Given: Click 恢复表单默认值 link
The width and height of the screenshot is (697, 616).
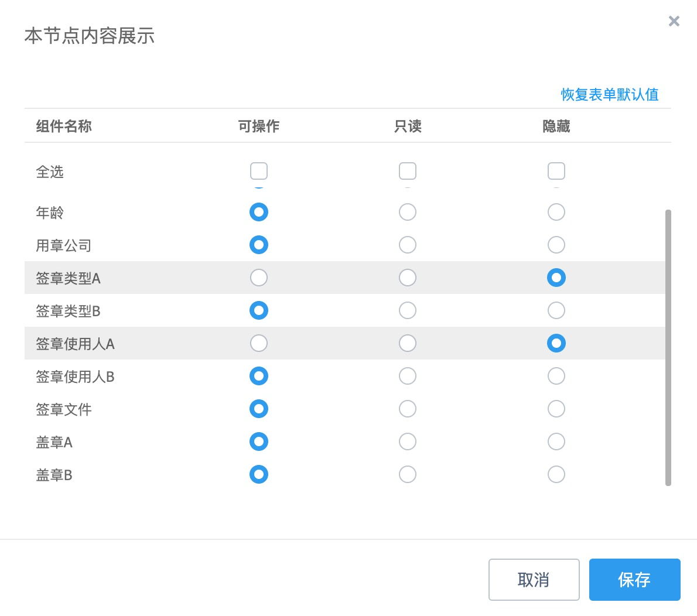Looking at the screenshot, I should [609, 95].
